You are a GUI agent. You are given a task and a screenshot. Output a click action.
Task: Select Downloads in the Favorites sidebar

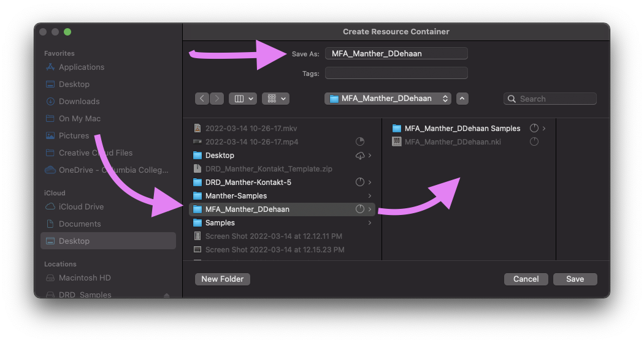click(x=79, y=101)
